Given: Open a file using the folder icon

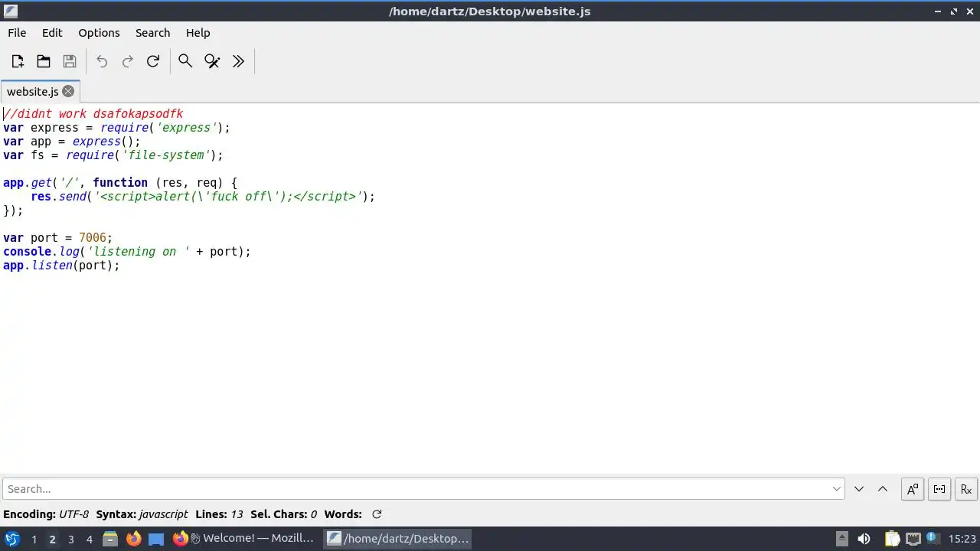Looking at the screenshot, I should pos(44,61).
